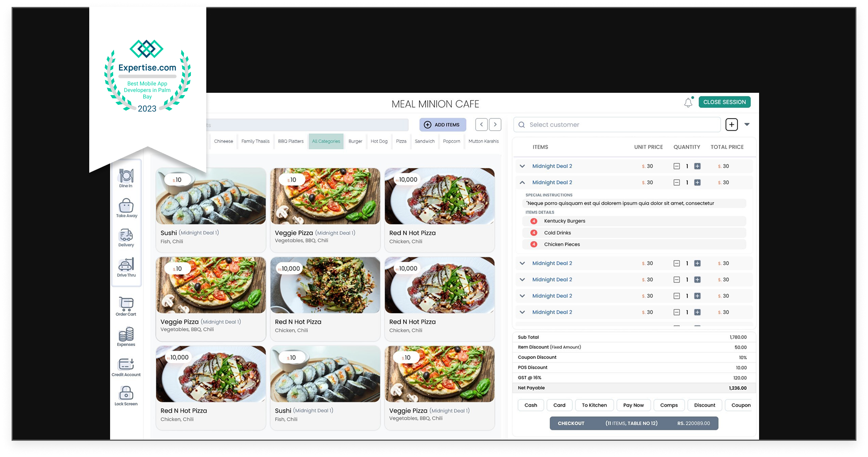This screenshot has height=457, width=868.
Task: Click the CHECKOUT bar
Action: tap(634, 423)
